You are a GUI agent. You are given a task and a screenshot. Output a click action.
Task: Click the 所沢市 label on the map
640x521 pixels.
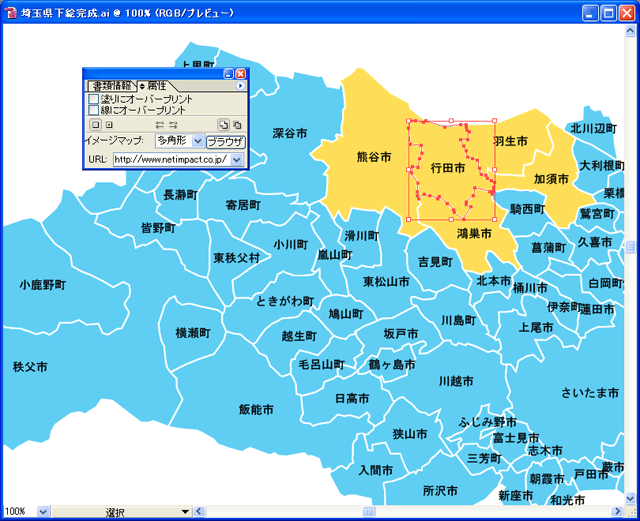[440, 490]
